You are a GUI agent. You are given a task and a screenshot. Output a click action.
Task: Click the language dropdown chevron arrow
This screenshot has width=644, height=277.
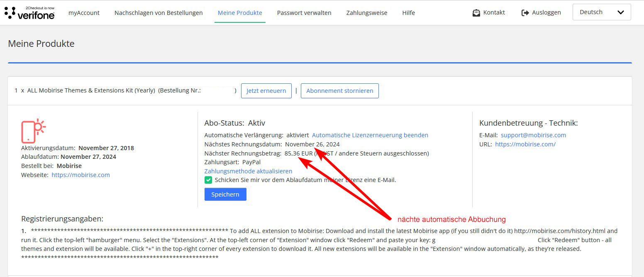[621, 12]
